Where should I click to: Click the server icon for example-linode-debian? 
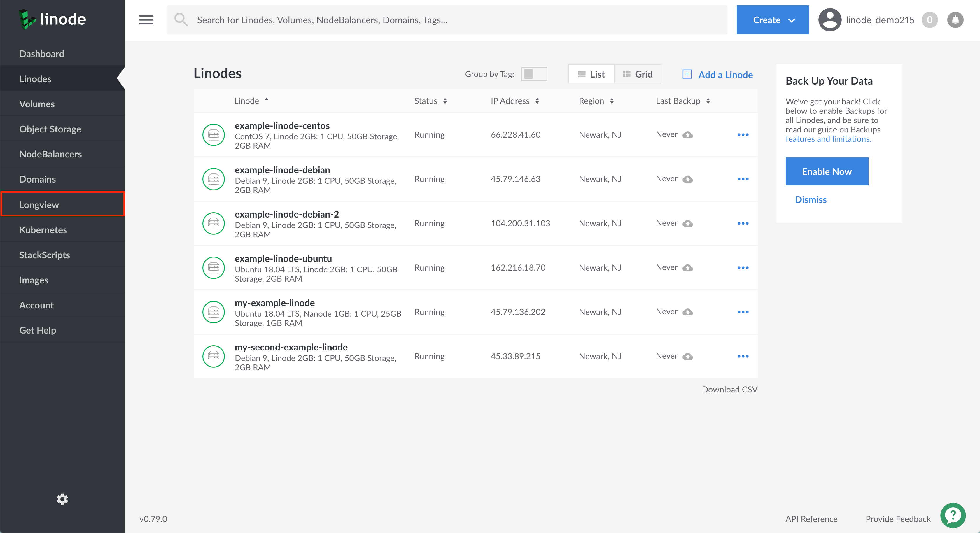(x=213, y=179)
